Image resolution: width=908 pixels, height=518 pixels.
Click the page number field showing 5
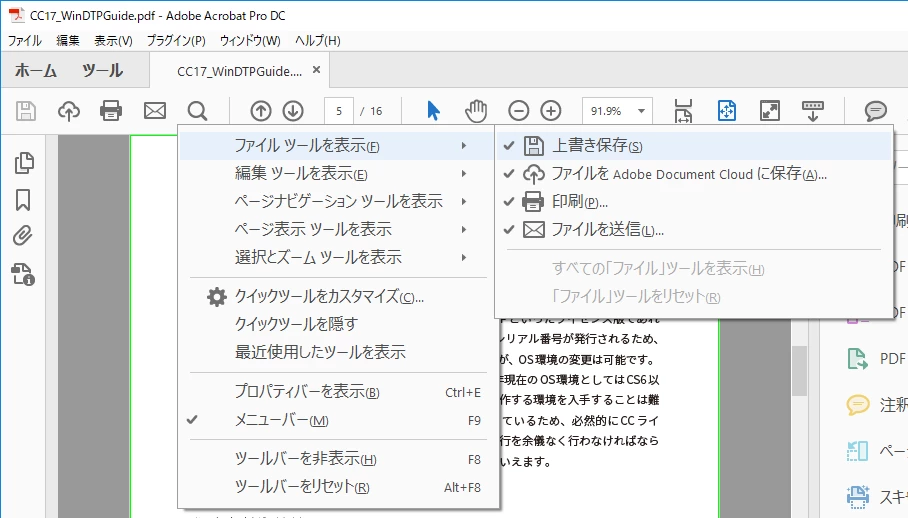339,111
